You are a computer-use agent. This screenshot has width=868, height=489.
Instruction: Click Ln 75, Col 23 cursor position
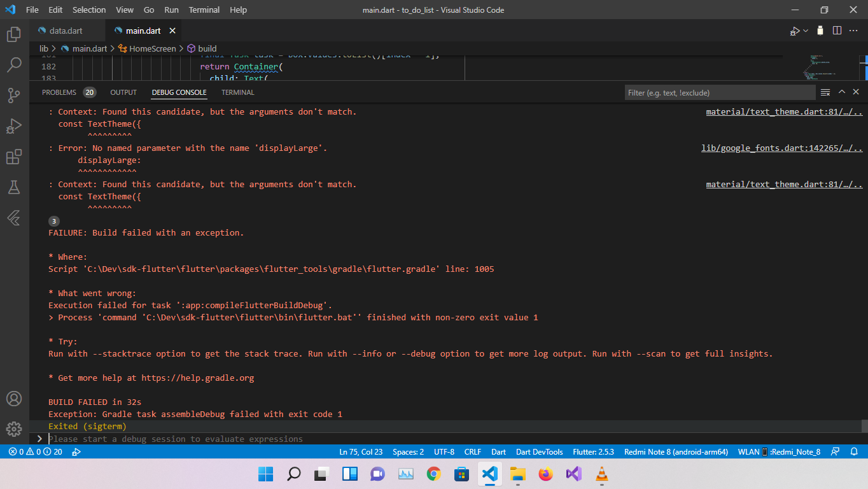coord(361,452)
